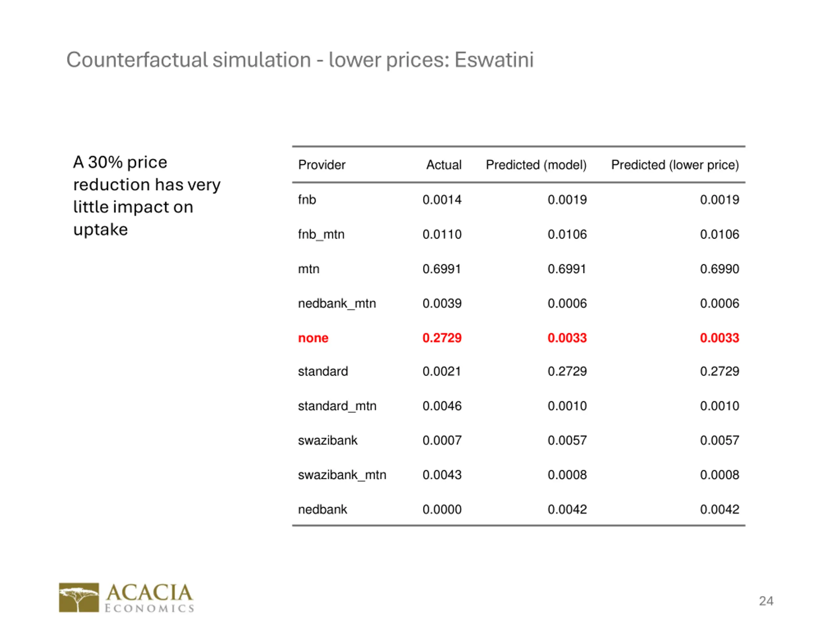
Task: Select the Predicted (model) column header
Action: pos(536,165)
